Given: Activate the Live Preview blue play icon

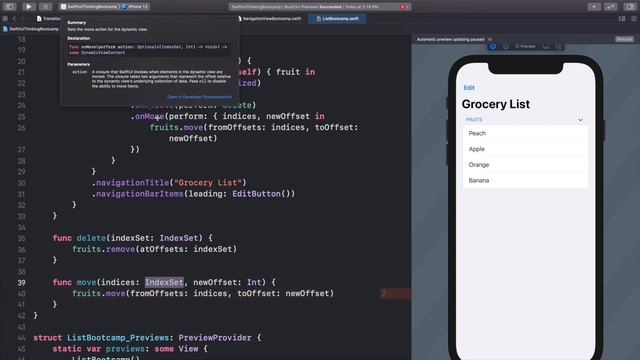Looking at the screenshot, I should coord(493,47).
